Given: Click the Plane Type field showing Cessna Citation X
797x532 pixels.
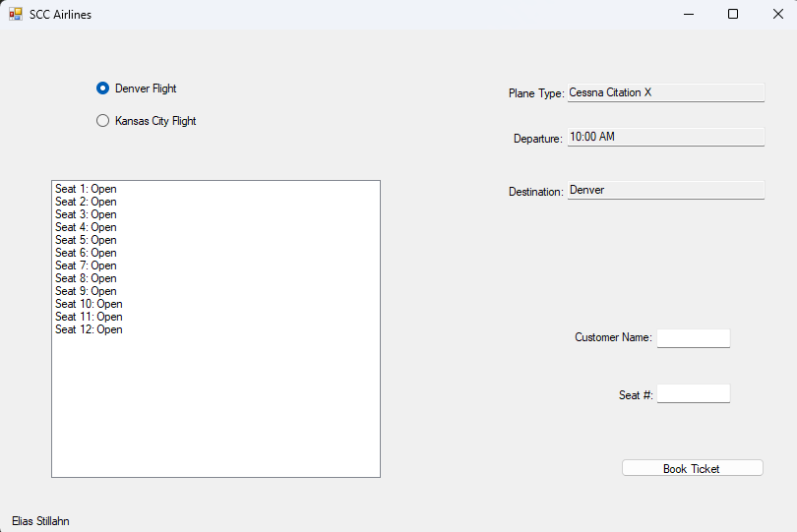Looking at the screenshot, I should [x=665, y=92].
